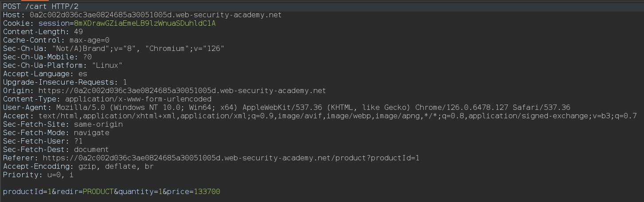Click the Origin header URL
The image size is (644, 202).
click(x=182, y=90)
